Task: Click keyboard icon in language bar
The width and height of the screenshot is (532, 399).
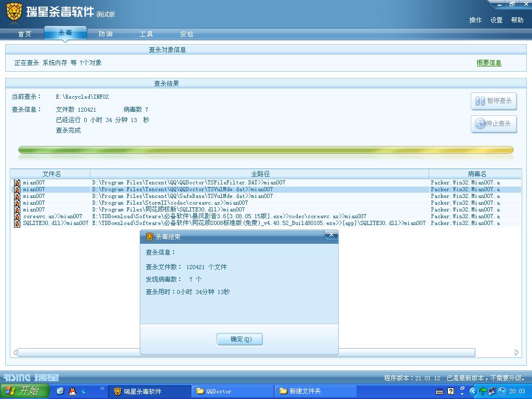Action: click(x=440, y=392)
